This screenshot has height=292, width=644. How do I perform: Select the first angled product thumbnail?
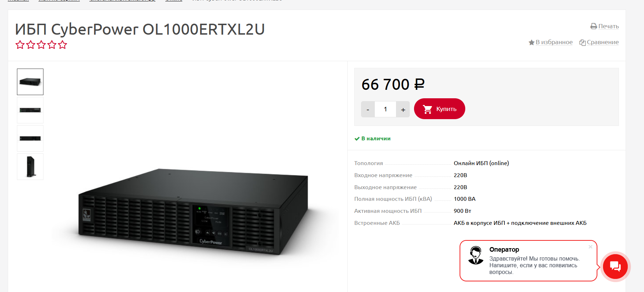click(x=30, y=82)
